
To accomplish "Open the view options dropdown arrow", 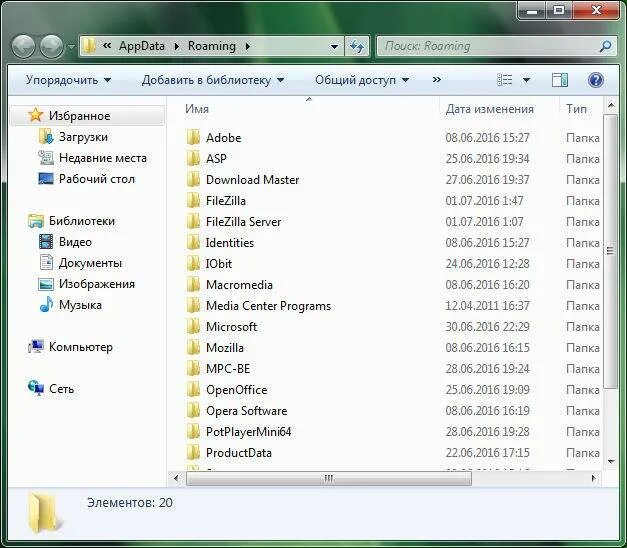I will [x=527, y=80].
